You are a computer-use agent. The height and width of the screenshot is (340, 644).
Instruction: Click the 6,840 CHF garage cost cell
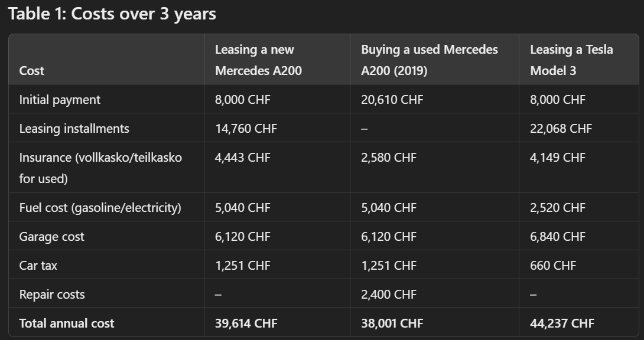click(557, 237)
